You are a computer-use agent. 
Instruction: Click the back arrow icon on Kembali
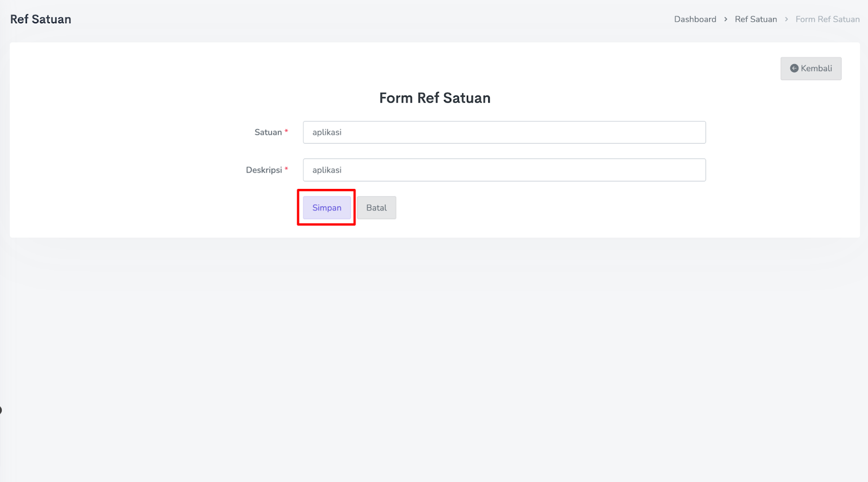point(794,68)
